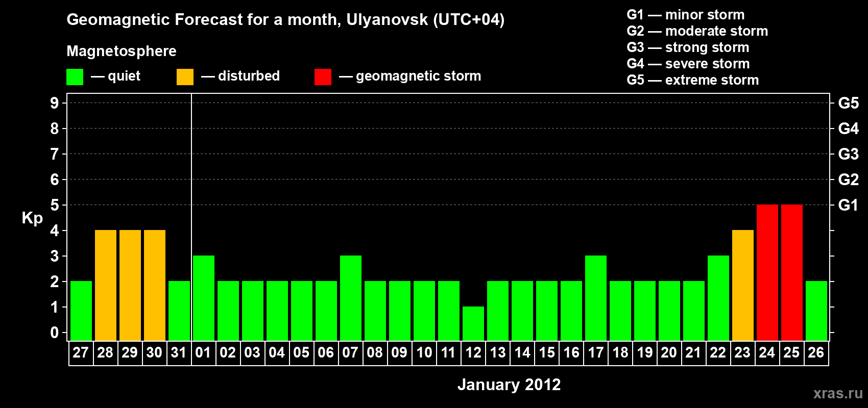Screen dimensions: 868x408
Task: Click the date cell 12 on axis
Action: point(473,353)
